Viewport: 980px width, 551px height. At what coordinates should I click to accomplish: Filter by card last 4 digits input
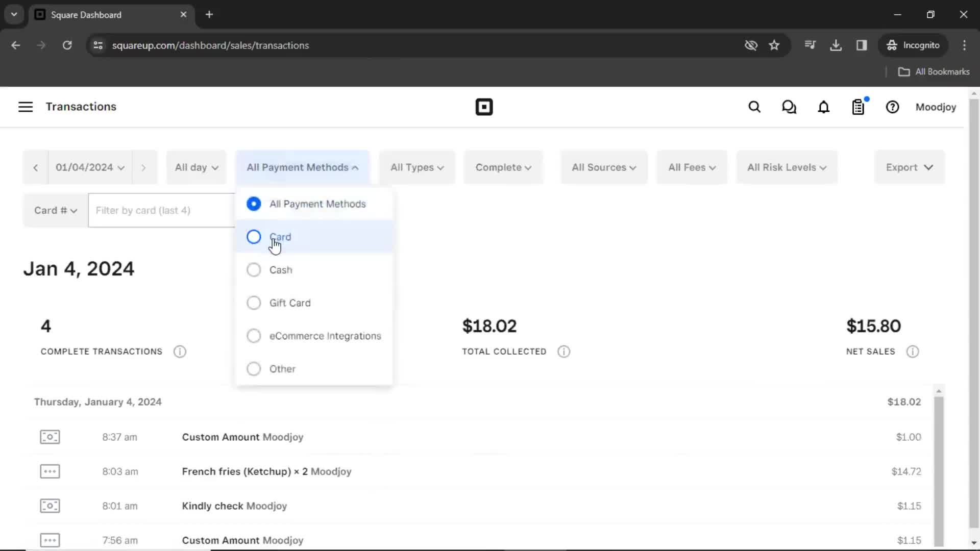pos(162,211)
